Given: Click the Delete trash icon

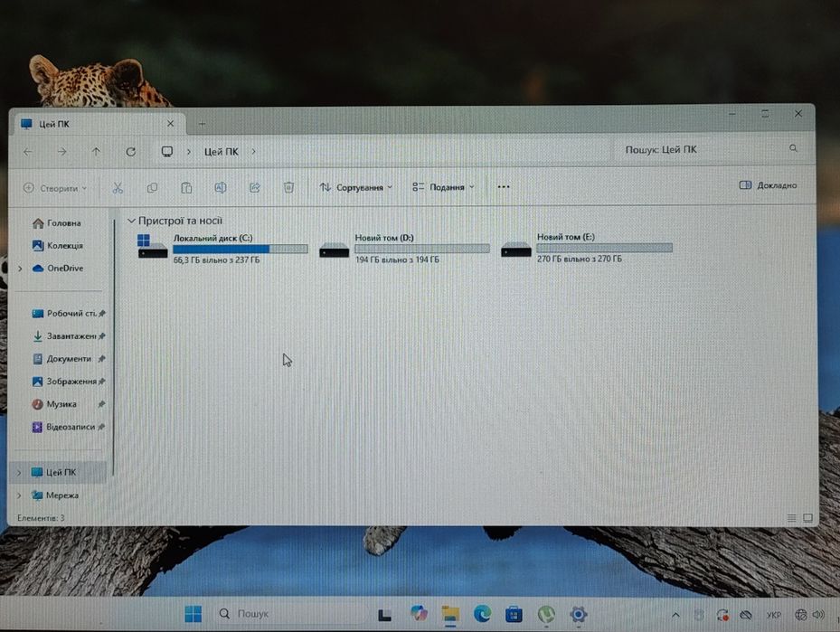Looking at the screenshot, I should [288, 187].
